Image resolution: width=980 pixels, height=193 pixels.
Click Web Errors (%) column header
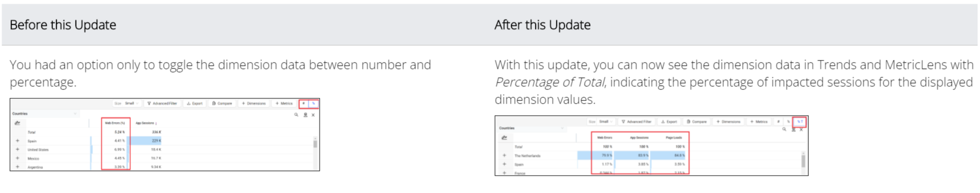point(115,123)
